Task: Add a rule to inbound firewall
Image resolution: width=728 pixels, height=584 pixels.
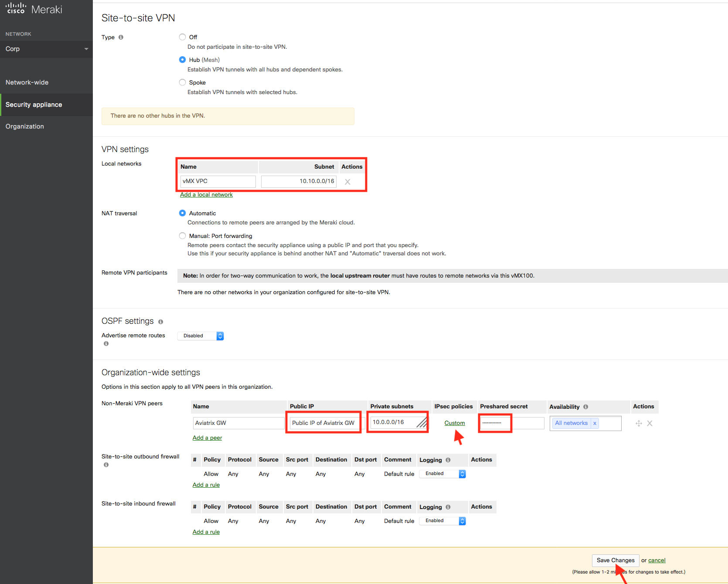Action: coord(206,532)
